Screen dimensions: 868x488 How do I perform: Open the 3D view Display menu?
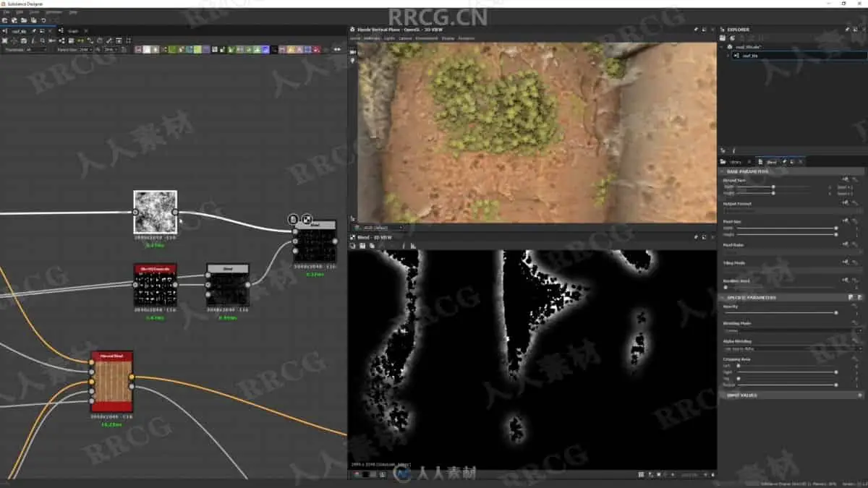tap(448, 38)
